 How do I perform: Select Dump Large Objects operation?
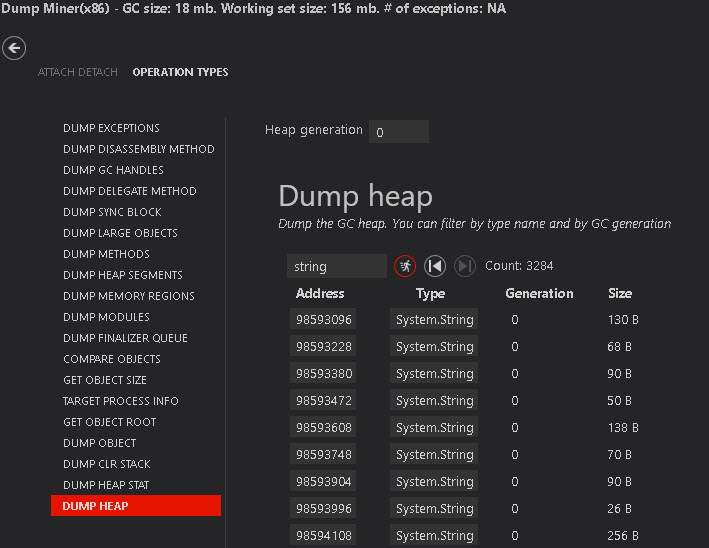coord(120,233)
